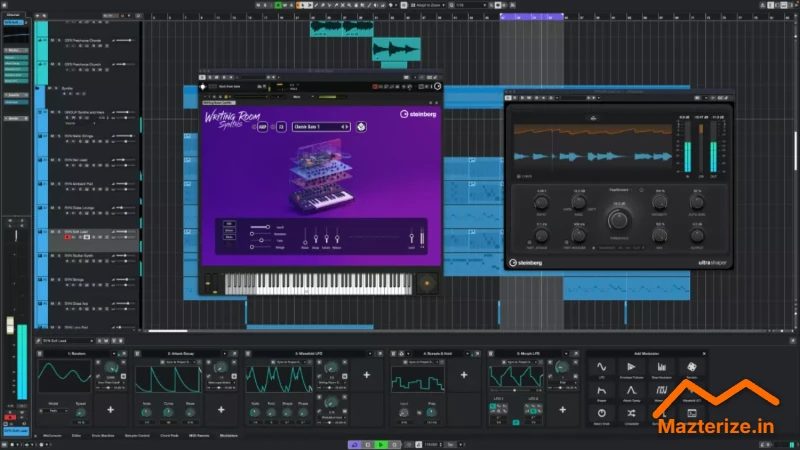
Task: Open the 3: Wavetable LFO modulator type dropdown
Action: pyautogui.click(x=370, y=354)
